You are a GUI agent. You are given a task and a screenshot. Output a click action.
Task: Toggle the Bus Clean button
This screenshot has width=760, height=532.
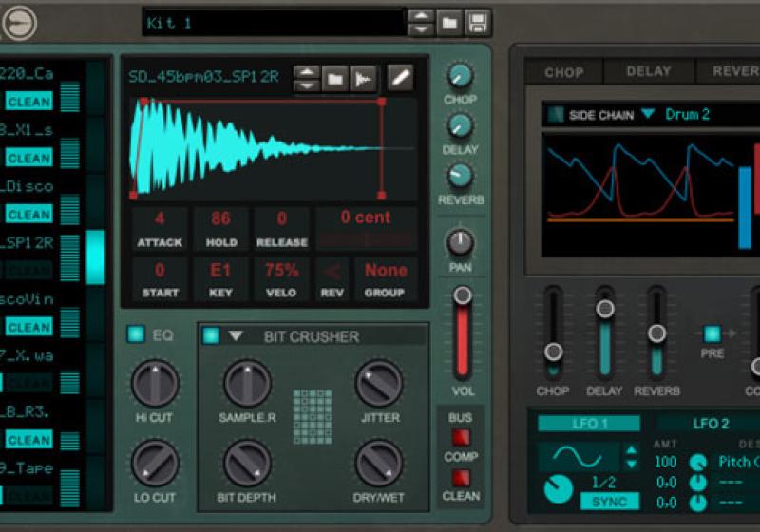(460, 478)
